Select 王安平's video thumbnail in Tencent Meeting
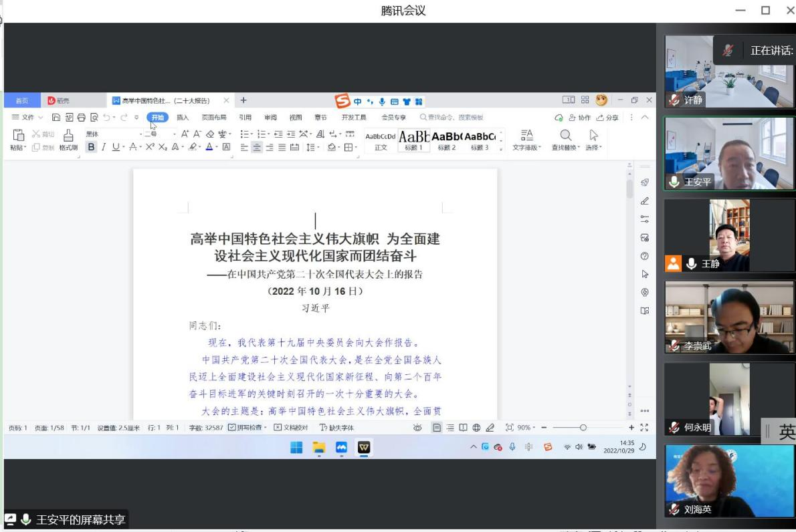This screenshot has width=796, height=532. pyautogui.click(x=729, y=154)
